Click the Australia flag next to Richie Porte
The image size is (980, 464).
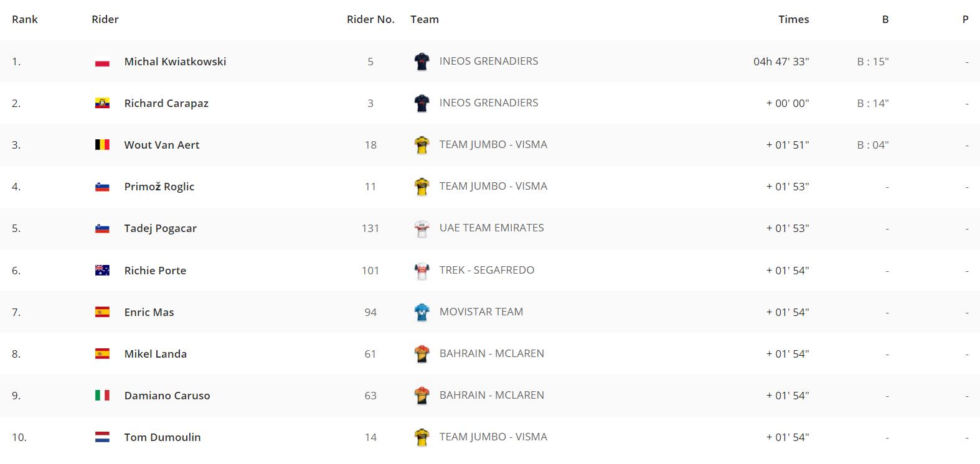(x=102, y=271)
